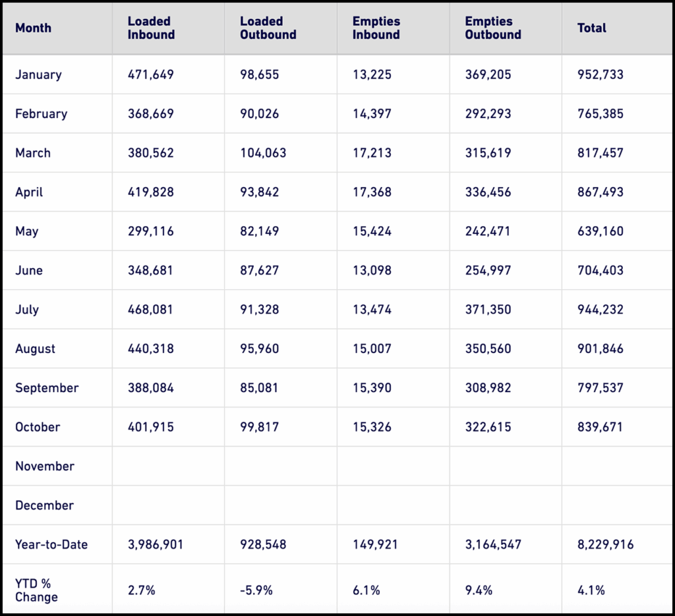This screenshot has width=675, height=616.
Task: Click April's Empties Inbound value 17,368
Action: pyautogui.click(x=372, y=192)
